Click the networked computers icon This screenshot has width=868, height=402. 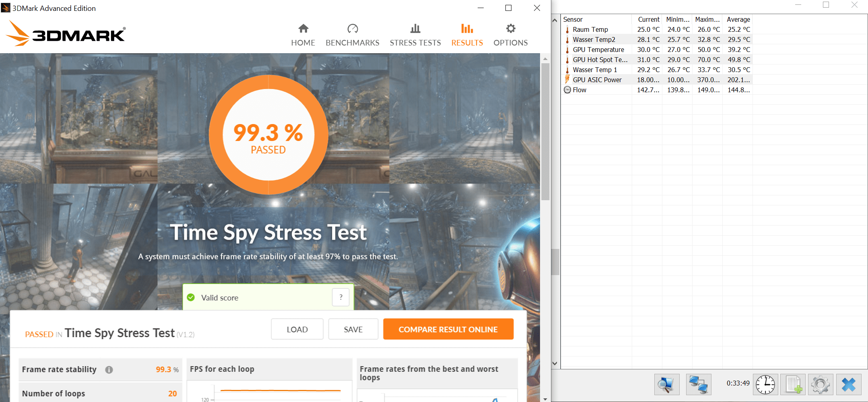coord(698,384)
